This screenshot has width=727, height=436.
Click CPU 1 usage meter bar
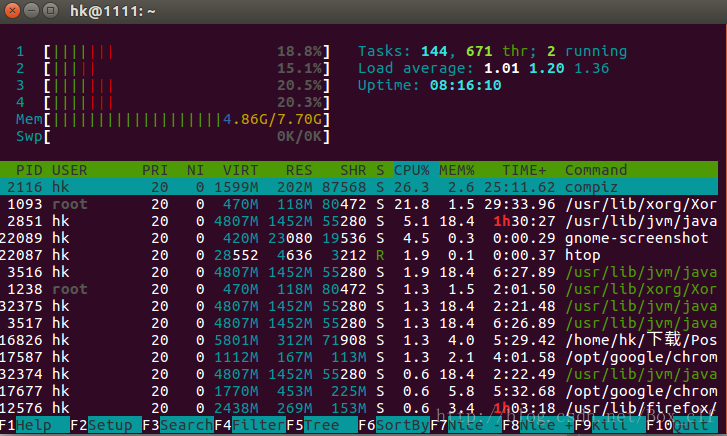186,51
